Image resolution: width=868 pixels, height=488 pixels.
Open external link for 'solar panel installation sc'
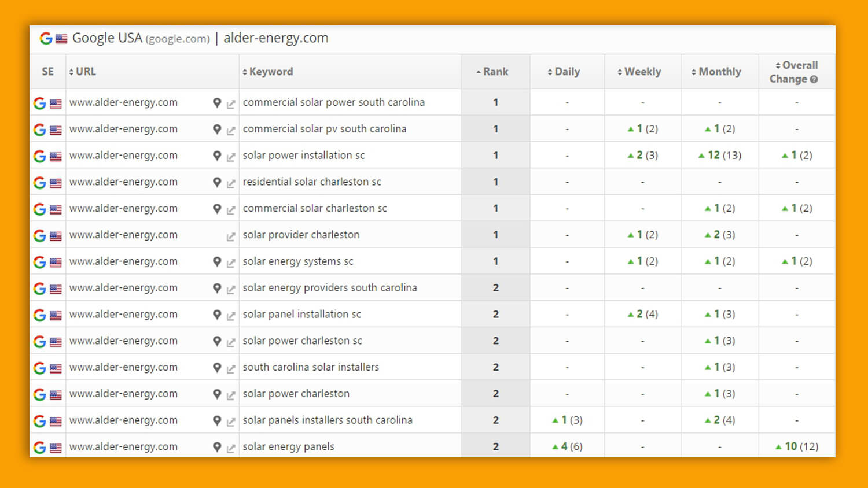click(231, 316)
